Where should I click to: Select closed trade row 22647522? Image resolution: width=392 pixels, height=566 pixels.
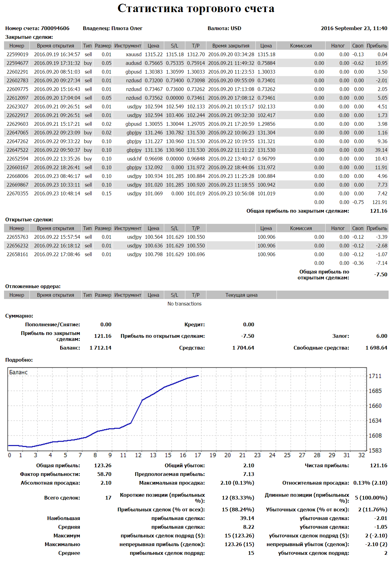point(17,150)
